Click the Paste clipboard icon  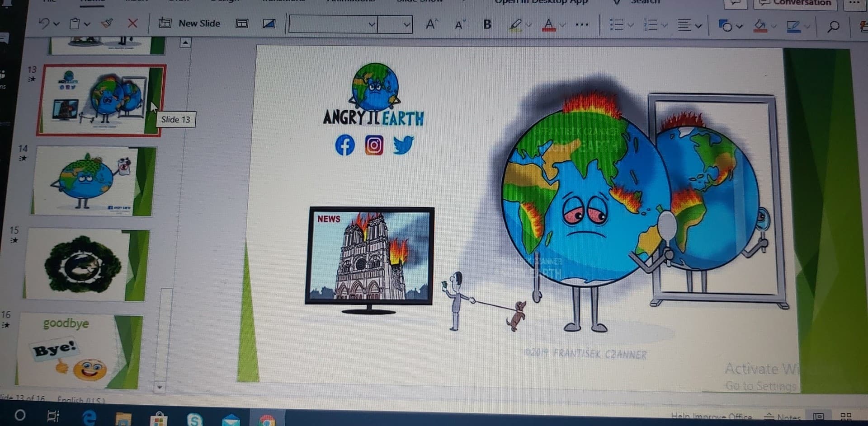point(75,23)
